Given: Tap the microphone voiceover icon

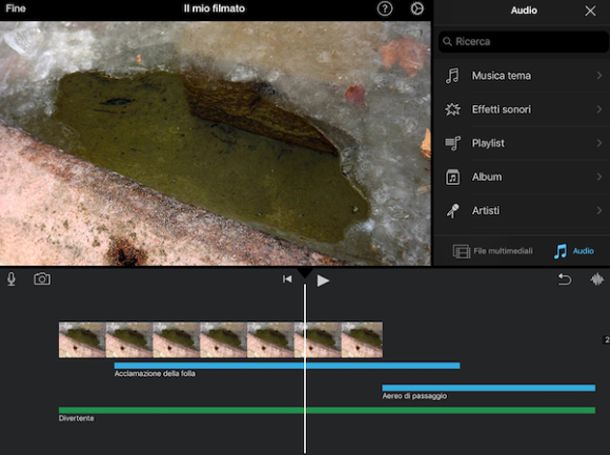Looking at the screenshot, I should tap(12, 279).
